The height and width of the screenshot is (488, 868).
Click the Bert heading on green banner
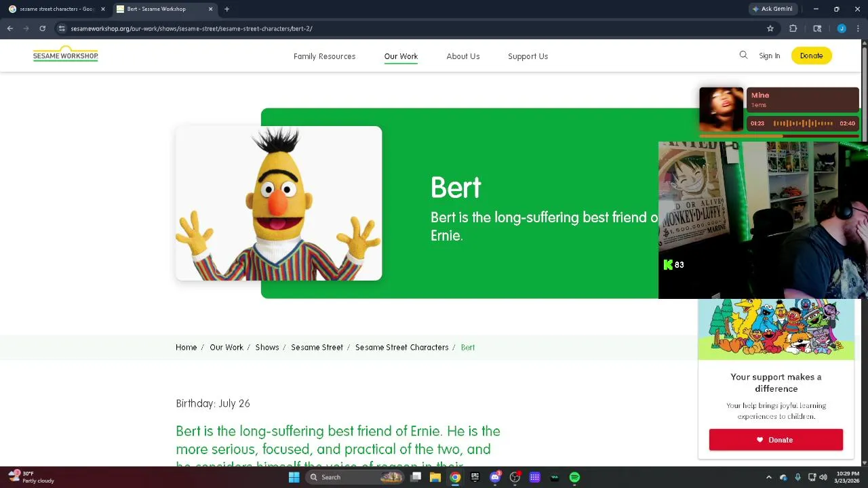click(456, 188)
